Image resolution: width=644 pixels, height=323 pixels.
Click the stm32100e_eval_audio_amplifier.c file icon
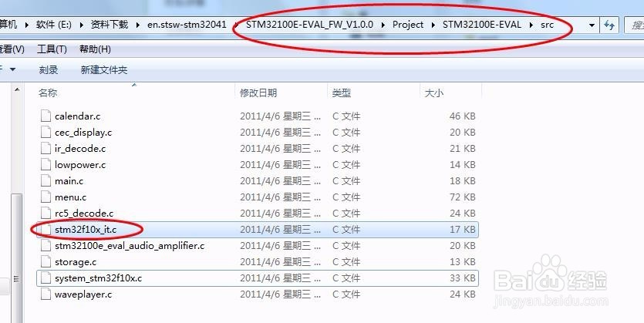(46, 246)
